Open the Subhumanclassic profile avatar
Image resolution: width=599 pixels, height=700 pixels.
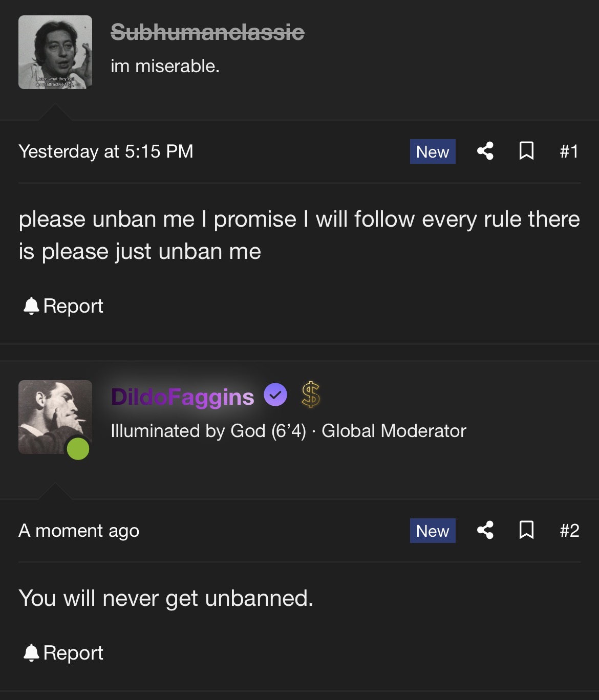tap(55, 52)
